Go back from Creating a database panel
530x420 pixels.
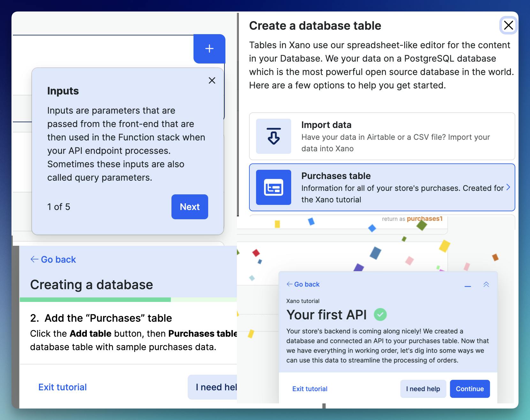(x=53, y=259)
